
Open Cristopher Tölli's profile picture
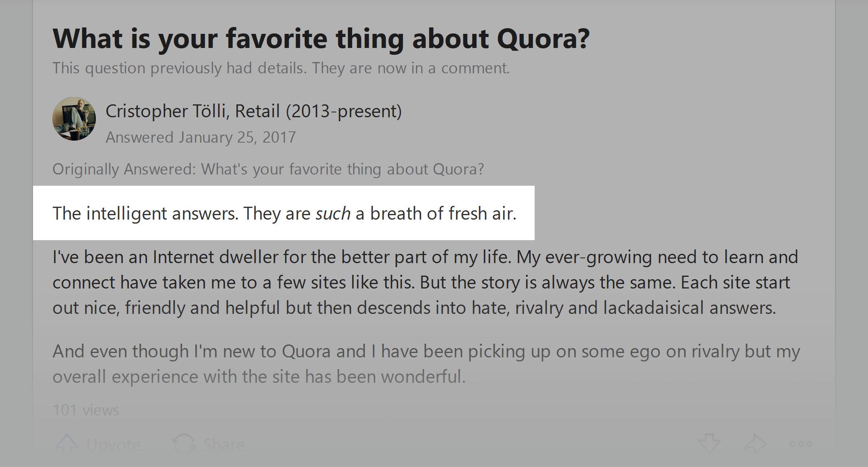coord(74,119)
